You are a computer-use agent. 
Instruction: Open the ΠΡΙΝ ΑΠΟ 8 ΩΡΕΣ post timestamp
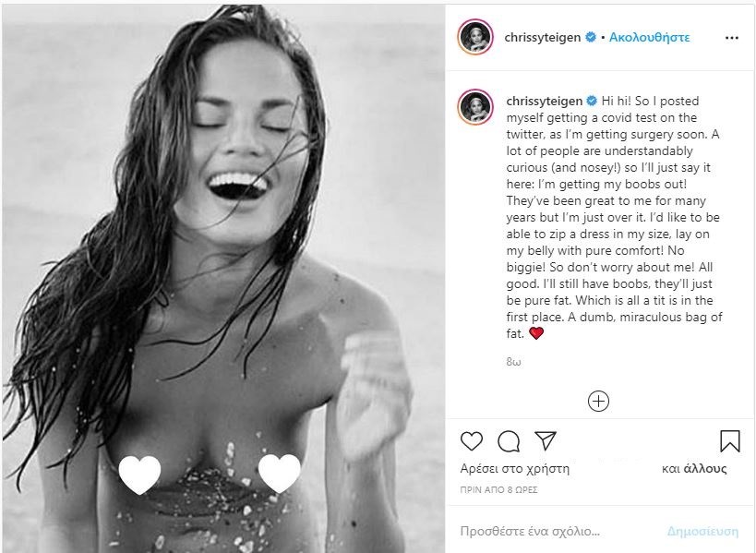coord(497,487)
